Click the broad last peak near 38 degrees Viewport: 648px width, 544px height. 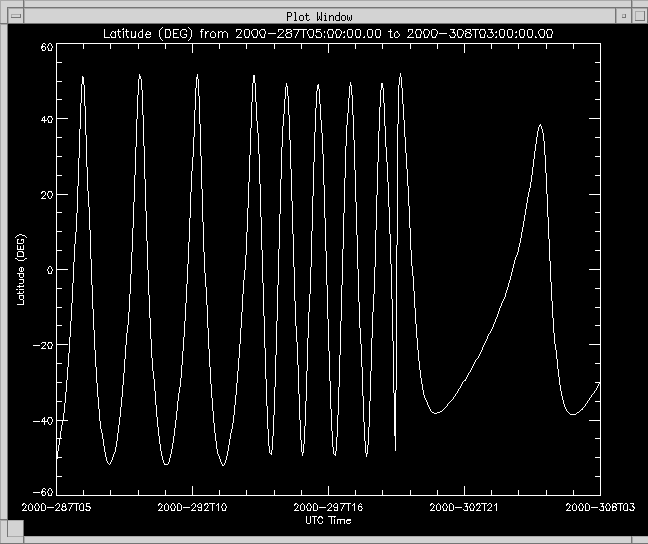(x=540, y=126)
